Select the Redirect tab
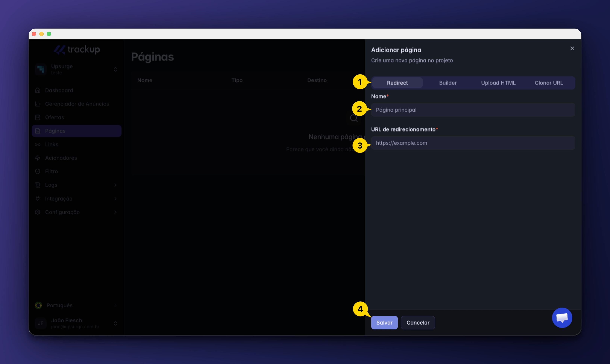610x364 pixels. 397,83
